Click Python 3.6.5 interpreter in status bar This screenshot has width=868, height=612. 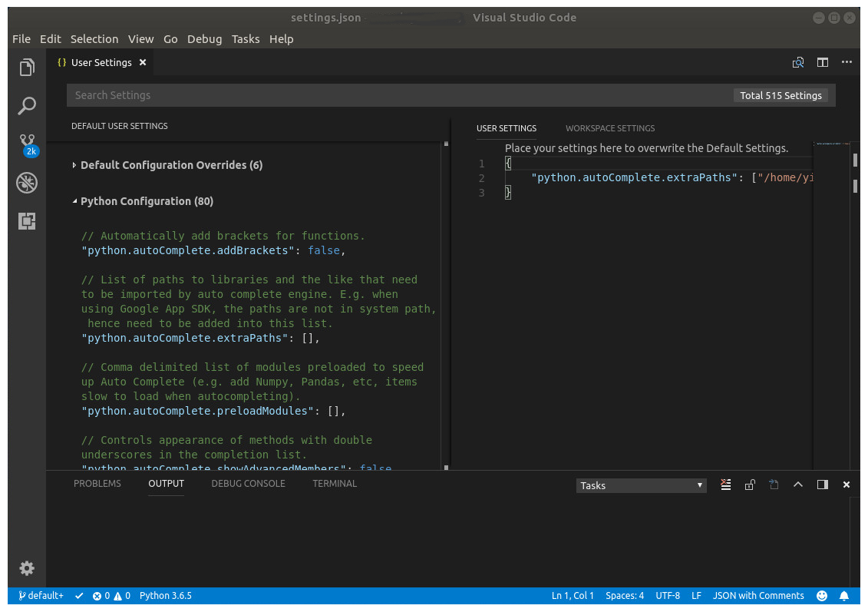(166, 596)
